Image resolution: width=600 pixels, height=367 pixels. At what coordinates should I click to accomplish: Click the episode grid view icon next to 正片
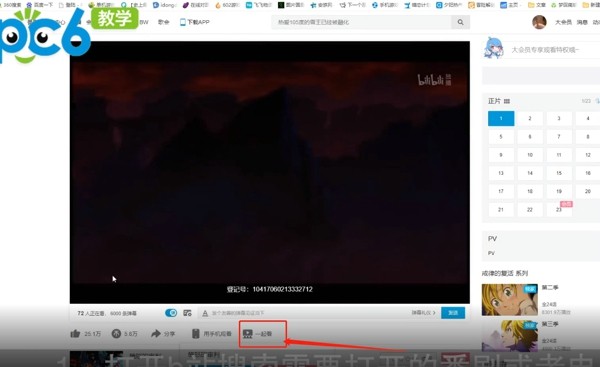click(507, 101)
